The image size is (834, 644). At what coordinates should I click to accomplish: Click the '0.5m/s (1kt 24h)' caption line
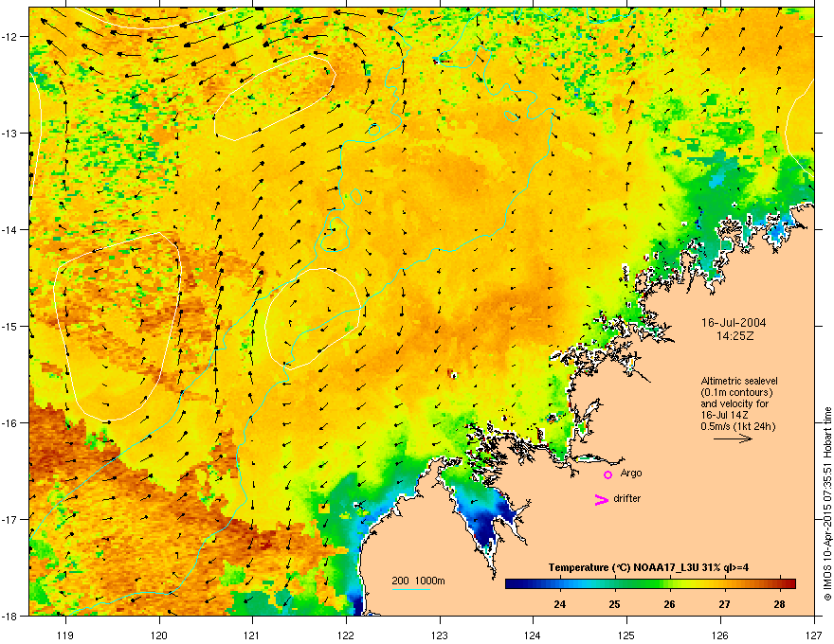click(738, 426)
